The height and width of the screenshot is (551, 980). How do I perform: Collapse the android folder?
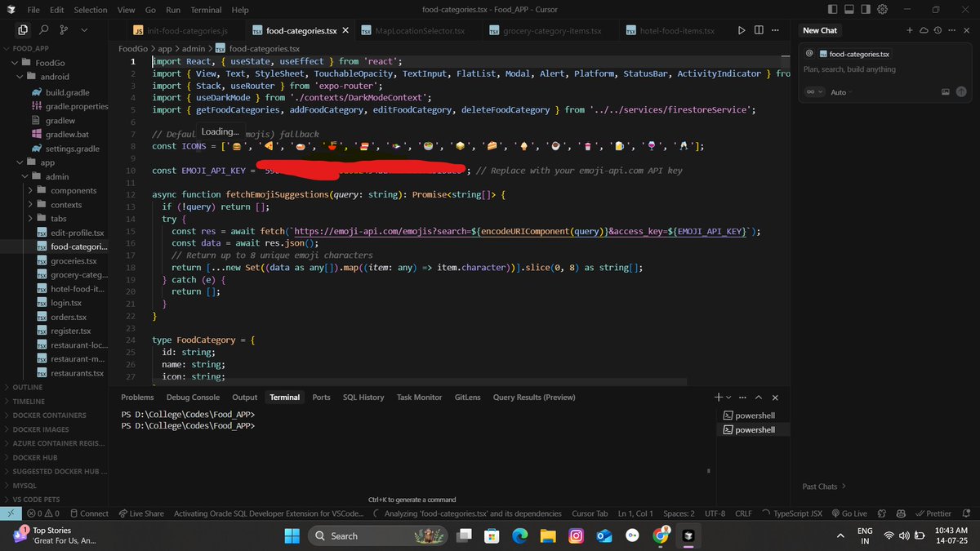click(54, 77)
